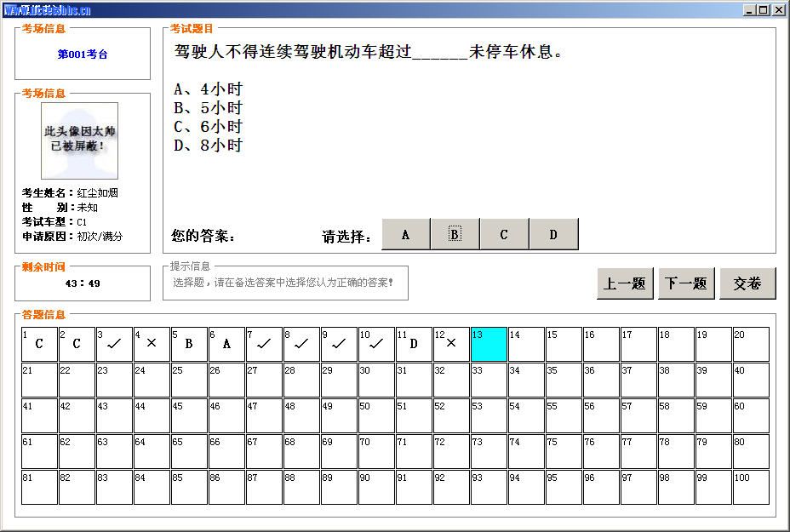Viewport: 790px width, 532px height.
Task: Open question 12 cell with cross
Action: coord(451,344)
